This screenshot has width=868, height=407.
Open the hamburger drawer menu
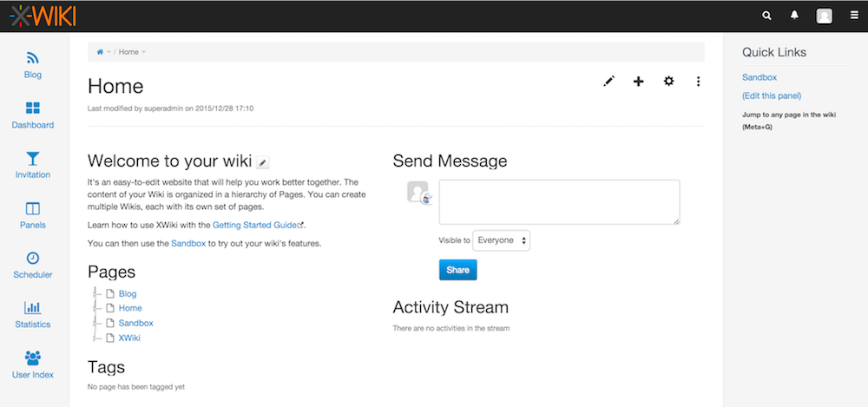coord(855,16)
